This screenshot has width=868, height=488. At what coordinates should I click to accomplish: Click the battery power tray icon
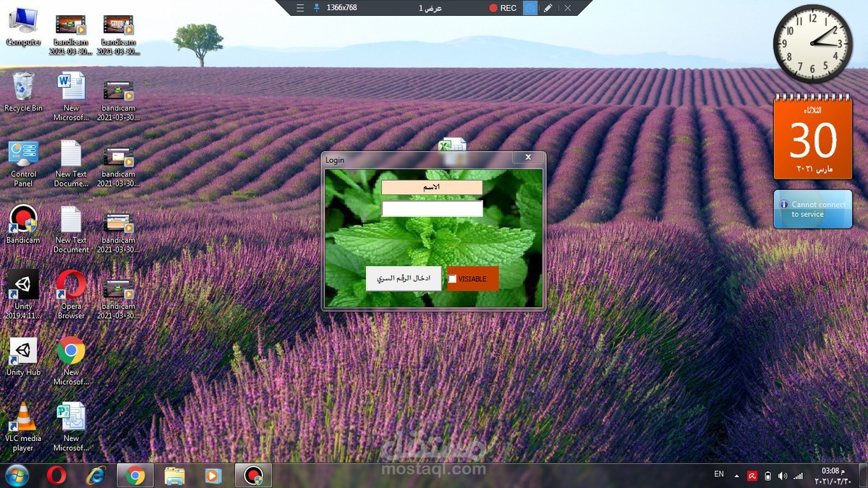coord(767,476)
